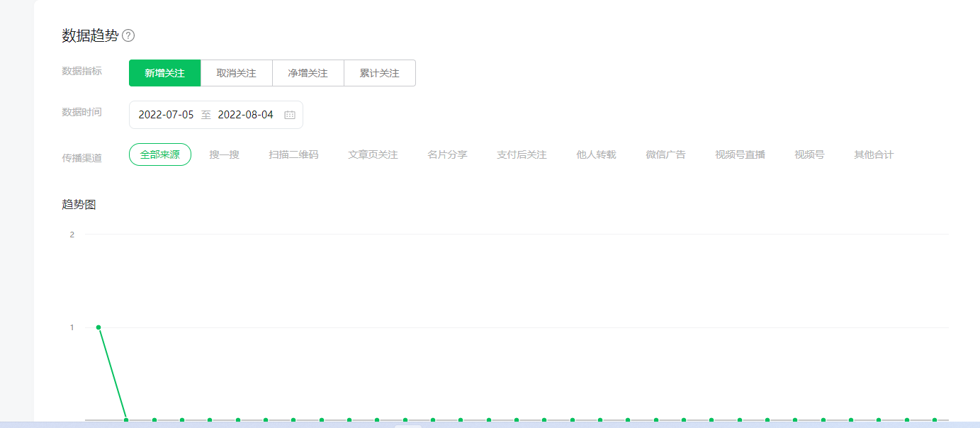Filter by 视频号 channel

tap(810, 154)
